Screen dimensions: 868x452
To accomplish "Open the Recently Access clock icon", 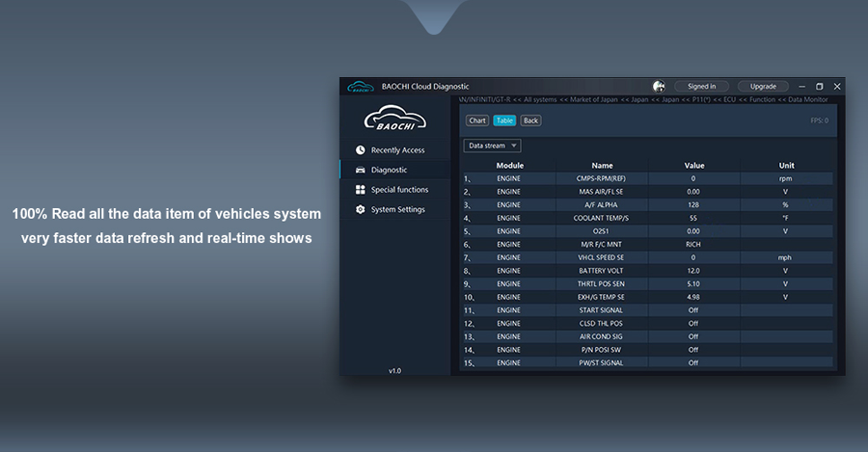I will [361, 150].
